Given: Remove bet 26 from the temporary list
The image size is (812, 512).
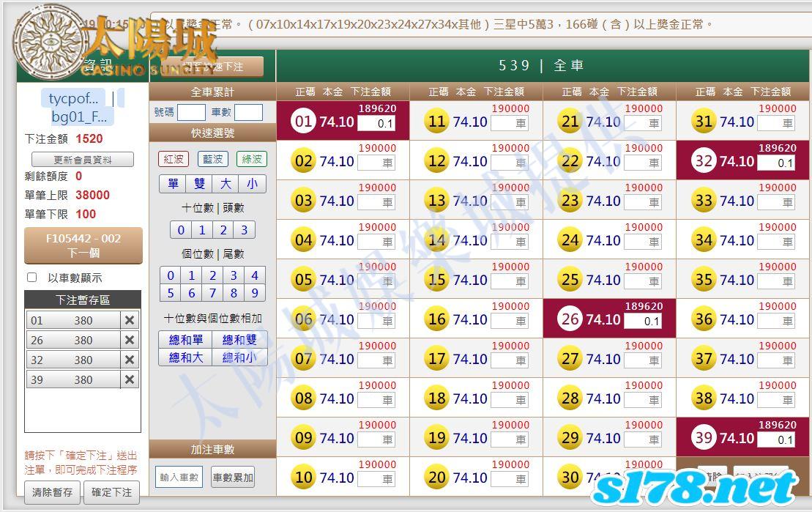Looking at the screenshot, I should pyautogui.click(x=130, y=340).
